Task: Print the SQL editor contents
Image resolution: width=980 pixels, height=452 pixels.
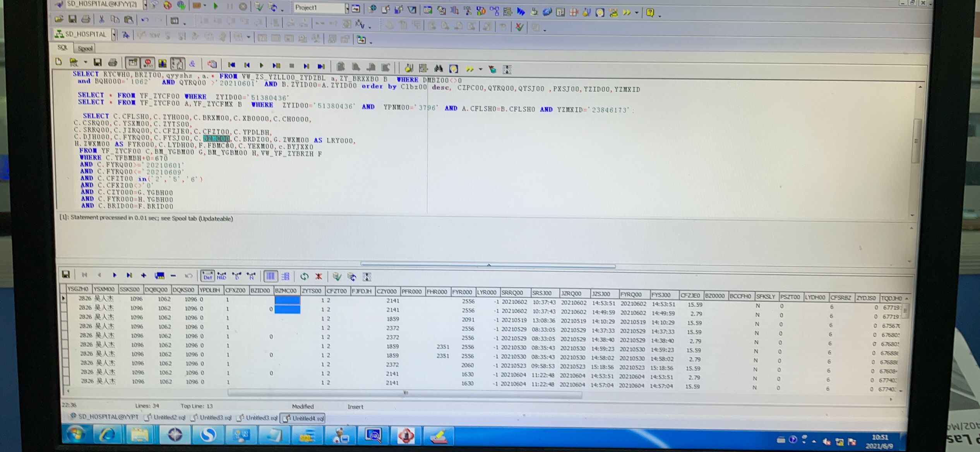Action: click(113, 62)
